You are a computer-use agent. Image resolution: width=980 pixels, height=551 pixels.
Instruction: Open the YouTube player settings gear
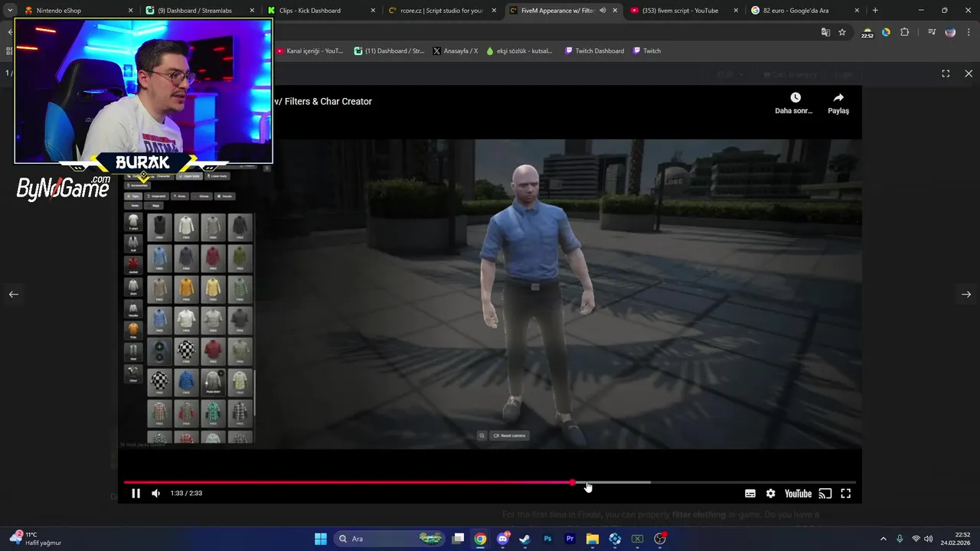(770, 494)
